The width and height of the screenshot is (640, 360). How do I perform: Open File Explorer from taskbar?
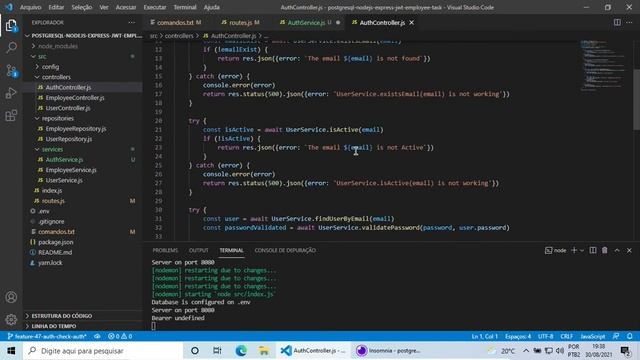(264, 351)
